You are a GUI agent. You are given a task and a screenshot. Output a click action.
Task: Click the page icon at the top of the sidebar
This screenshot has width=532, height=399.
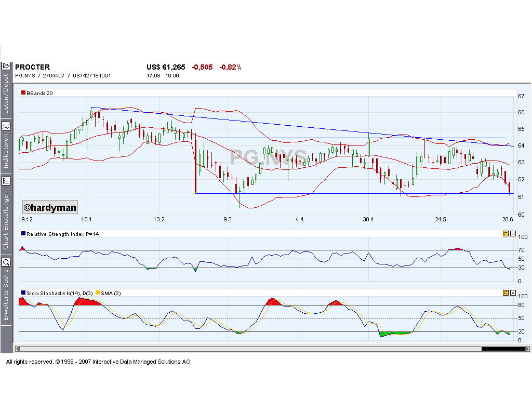coord(7,66)
